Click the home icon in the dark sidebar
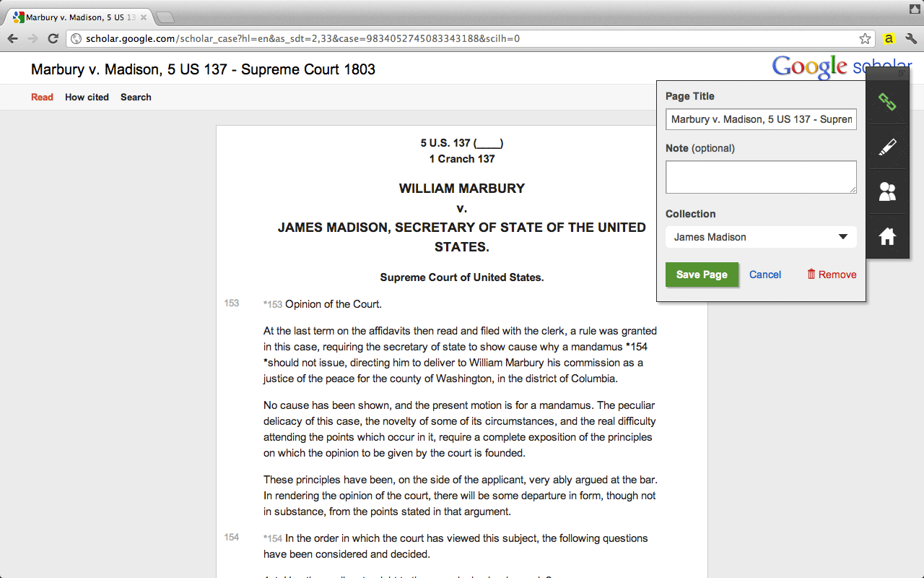This screenshot has width=924, height=578. 887,236
